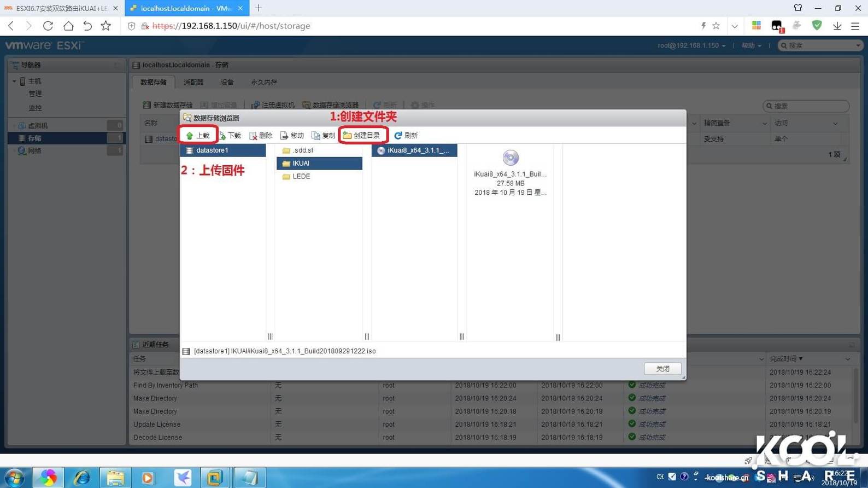Click the 复制 copy toolbar button
Image resolution: width=868 pixels, height=488 pixels.
tap(324, 135)
